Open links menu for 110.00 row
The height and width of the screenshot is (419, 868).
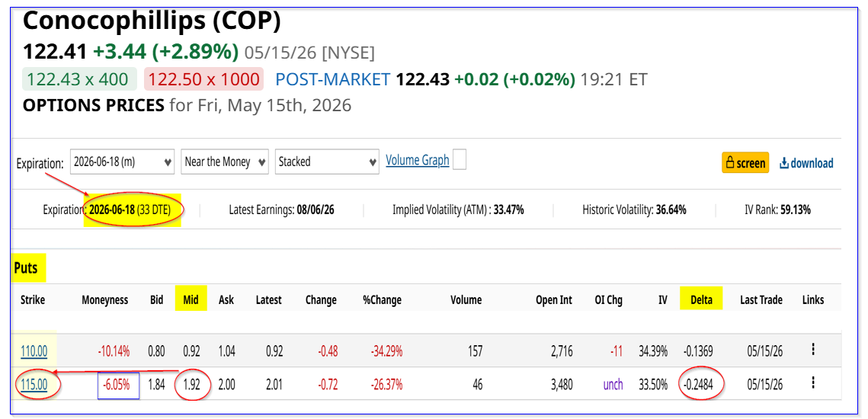[812, 349]
